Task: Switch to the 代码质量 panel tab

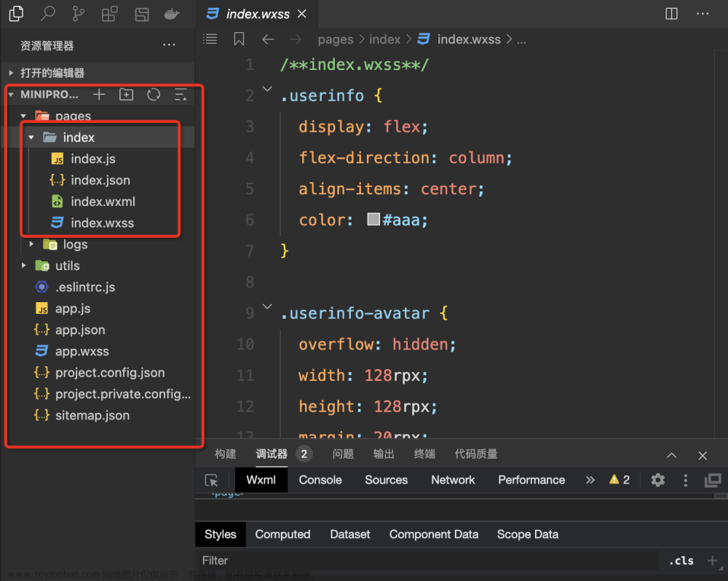Action: pyautogui.click(x=476, y=454)
